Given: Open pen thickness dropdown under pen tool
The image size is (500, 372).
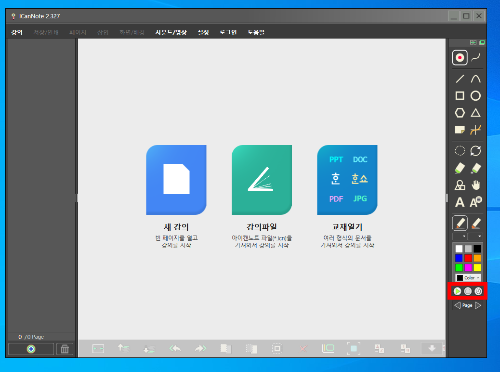Looking at the screenshot, I should point(460,236).
